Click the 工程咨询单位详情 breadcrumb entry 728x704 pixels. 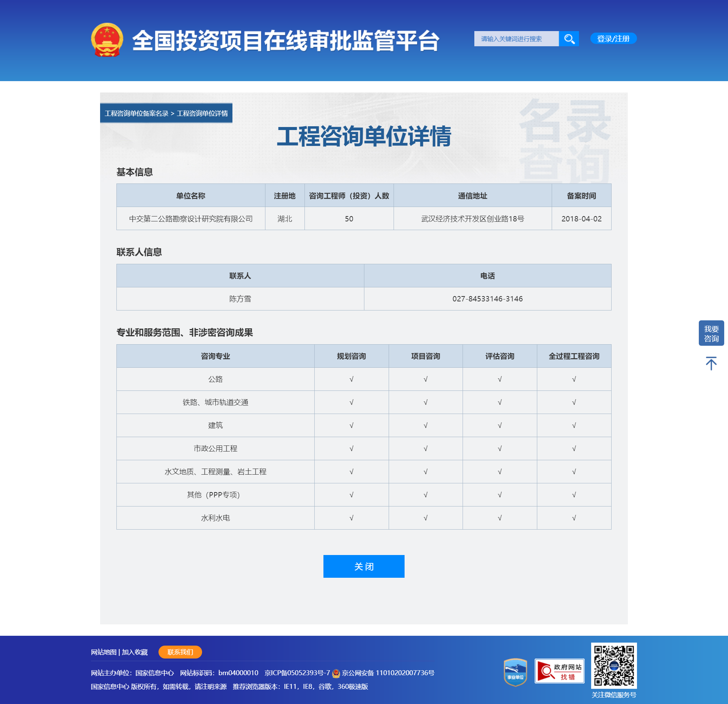coord(202,113)
